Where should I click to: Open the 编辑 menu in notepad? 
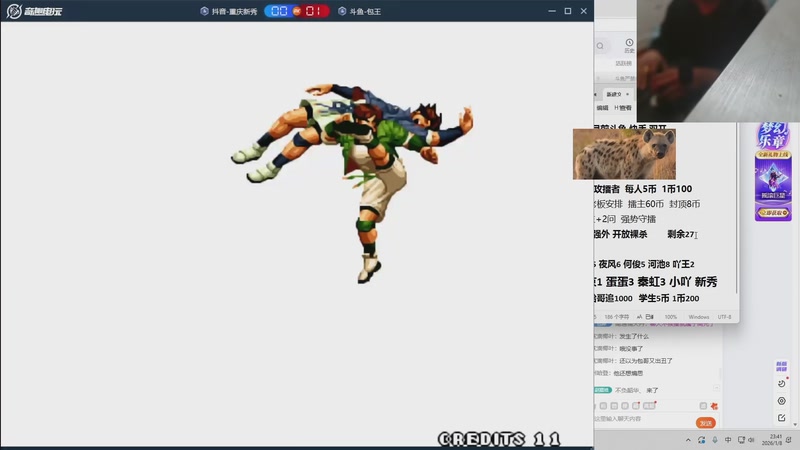[603, 108]
